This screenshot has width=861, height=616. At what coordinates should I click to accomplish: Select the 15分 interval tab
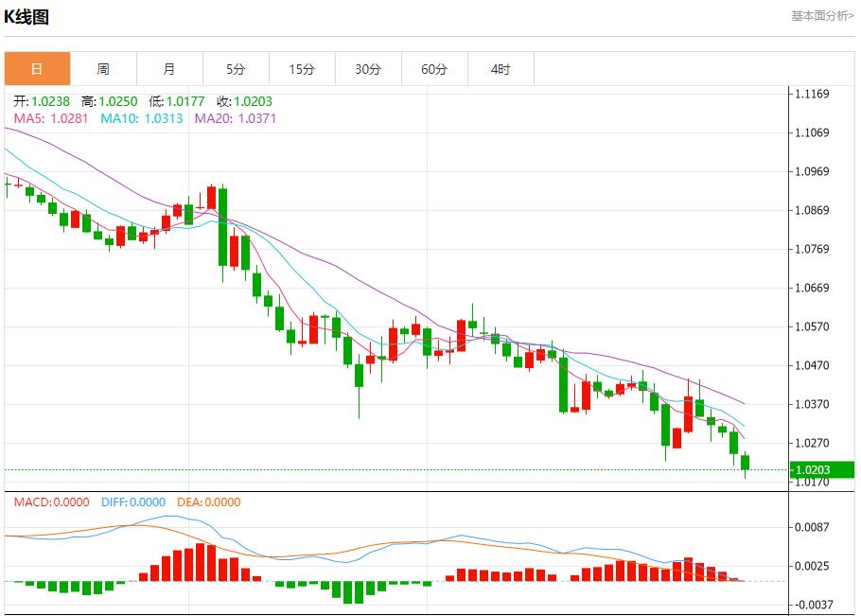pyautogui.click(x=302, y=69)
